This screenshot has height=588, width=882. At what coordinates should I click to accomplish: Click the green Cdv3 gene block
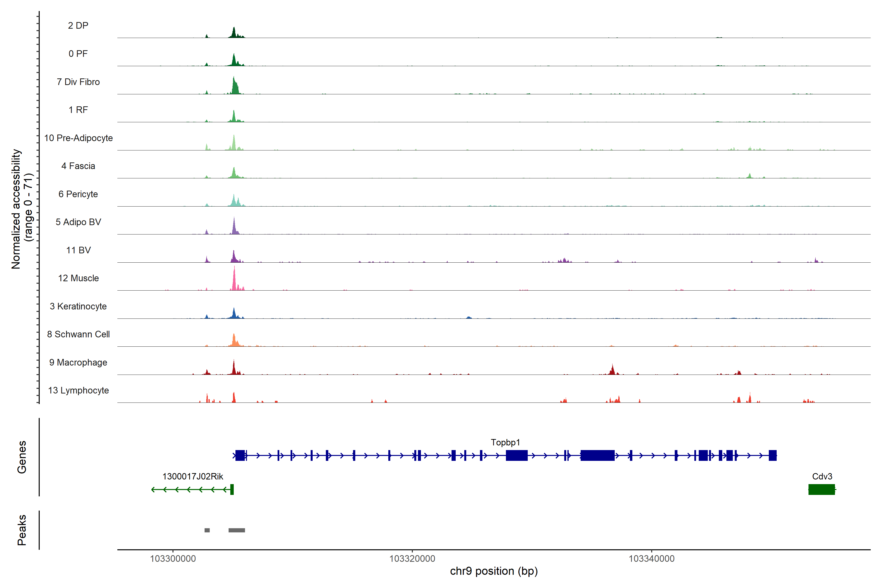pyautogui.click(x=821, y=489)
